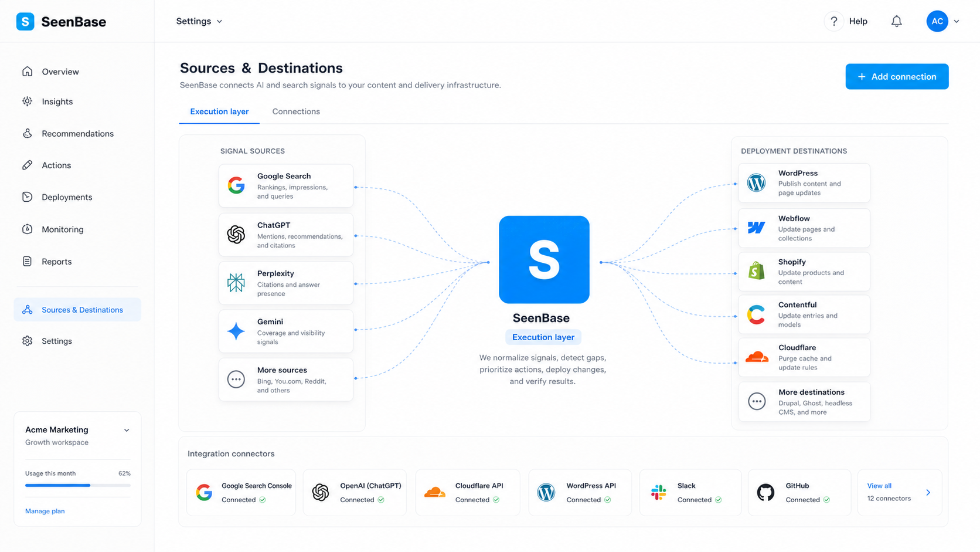Viewport: 980px width, 552px height.
Task: Click the 12 connectors text
Action: pos(889,499)
